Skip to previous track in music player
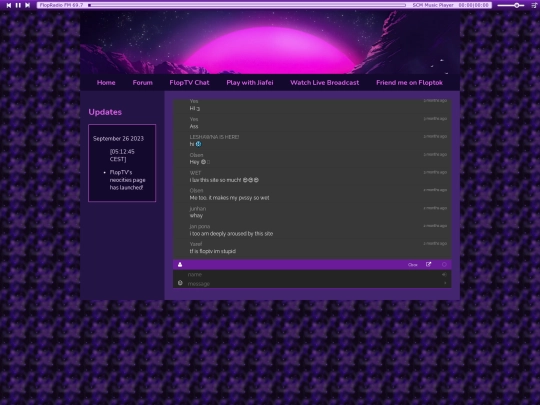The width and height of the screenshot is (540, 405). coord(9,5)
